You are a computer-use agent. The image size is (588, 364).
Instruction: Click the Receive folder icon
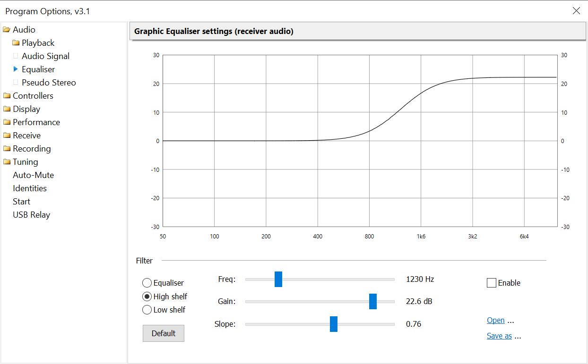(x=7, y=135)
